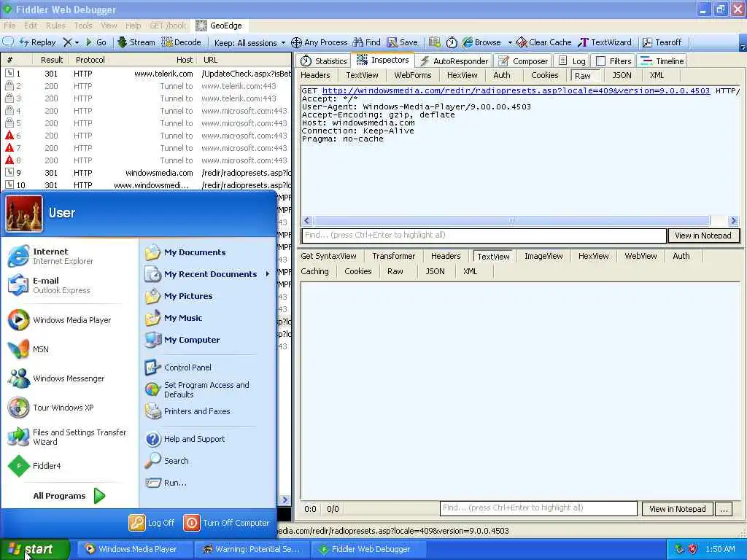The image size is (747, 560).
Task: Select the request Headers inspector tab
Action: pos(315,75)
